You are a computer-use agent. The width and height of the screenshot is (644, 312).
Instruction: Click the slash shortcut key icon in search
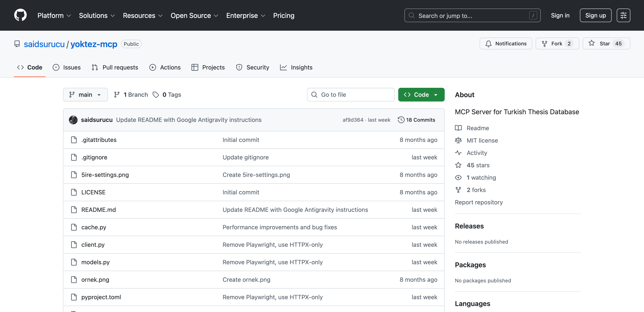pyautogui.click(x=533, y=16)
